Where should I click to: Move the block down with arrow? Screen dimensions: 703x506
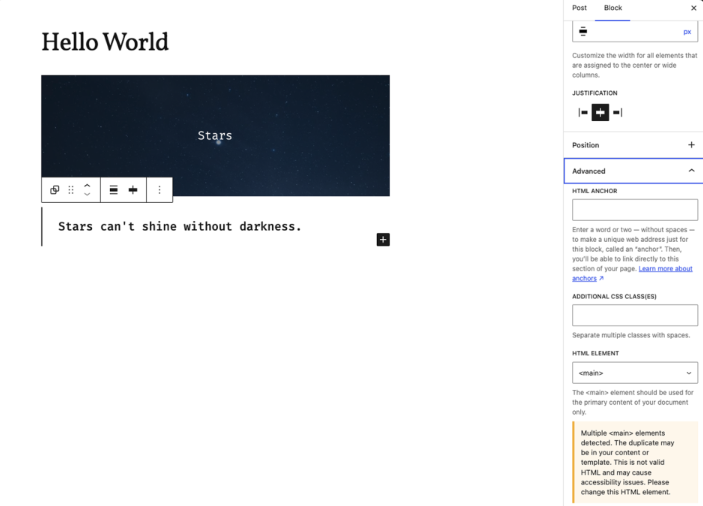(87, 194)
